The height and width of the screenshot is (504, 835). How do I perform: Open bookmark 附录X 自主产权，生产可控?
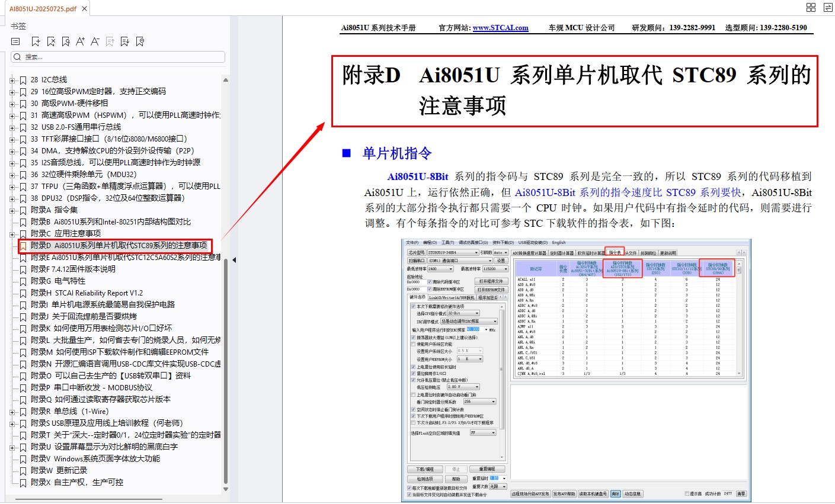(x=77, y=482)
